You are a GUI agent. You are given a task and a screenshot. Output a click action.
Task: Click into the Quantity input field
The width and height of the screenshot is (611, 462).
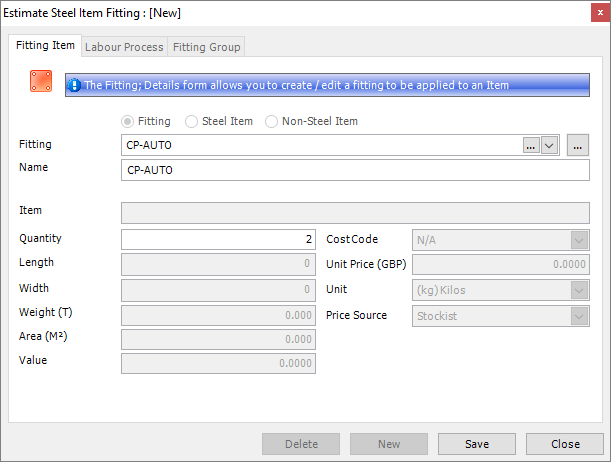(218, 240)
